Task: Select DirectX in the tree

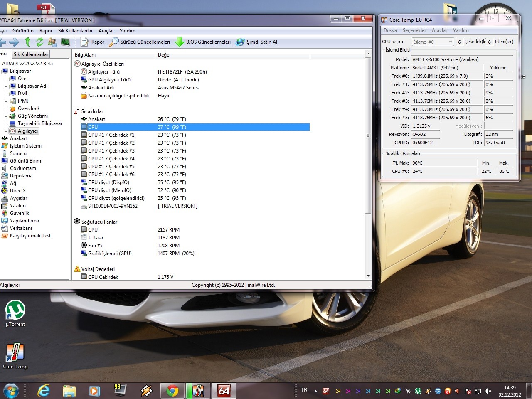Action: pos(18,191)
